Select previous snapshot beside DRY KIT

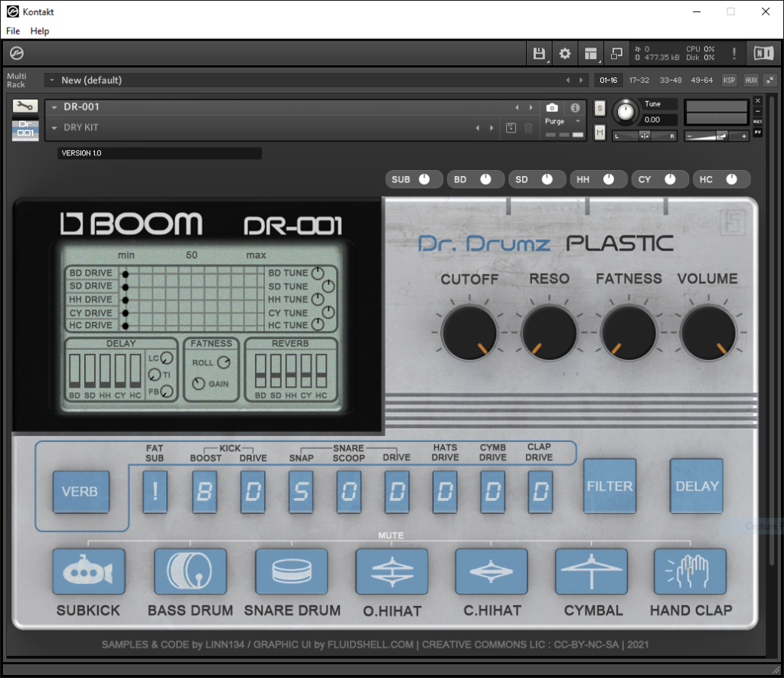pyautogui.click(x=478, y=128)
